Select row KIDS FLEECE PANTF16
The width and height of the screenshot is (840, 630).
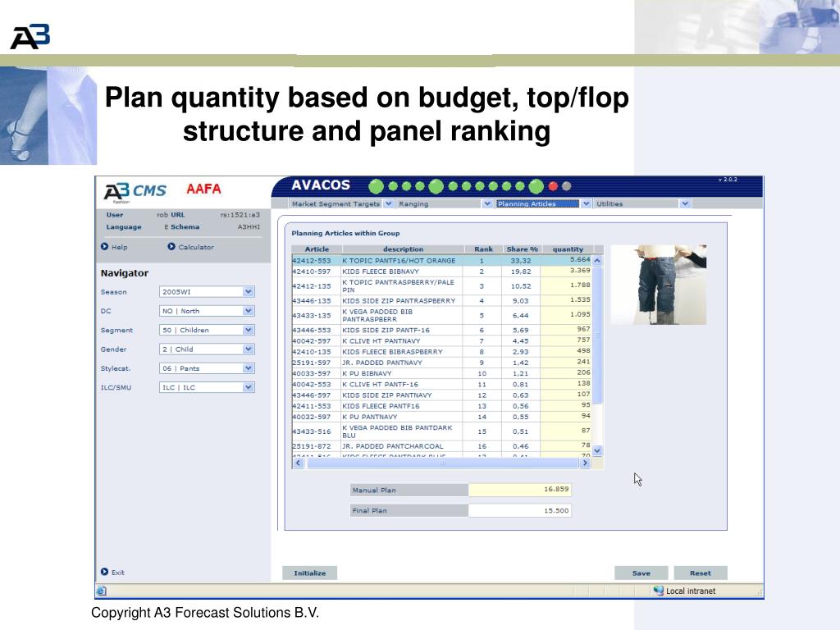[x=441, y=406]
